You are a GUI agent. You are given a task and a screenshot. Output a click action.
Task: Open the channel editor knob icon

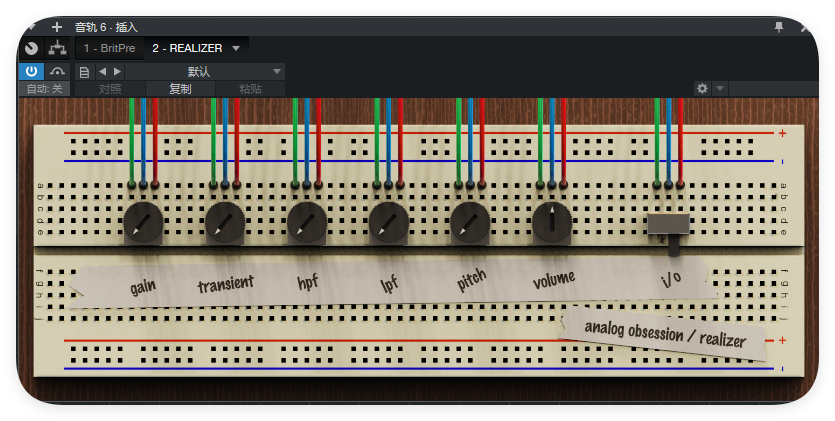tap(31, 48)
